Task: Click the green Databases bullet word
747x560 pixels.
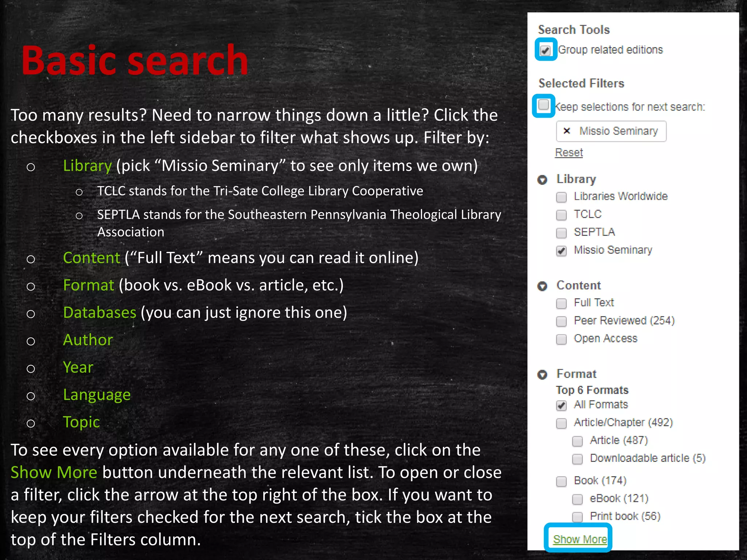Action: pos(100,312)
